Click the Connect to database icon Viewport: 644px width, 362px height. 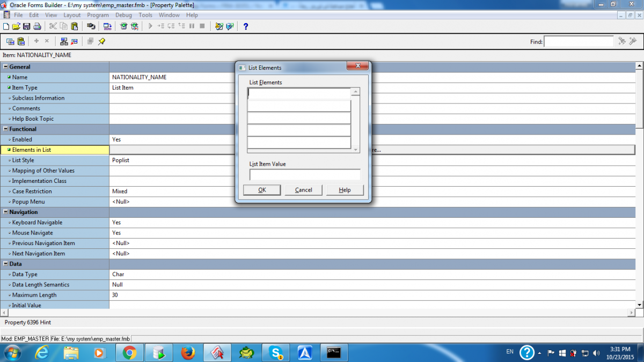point(91,26)
